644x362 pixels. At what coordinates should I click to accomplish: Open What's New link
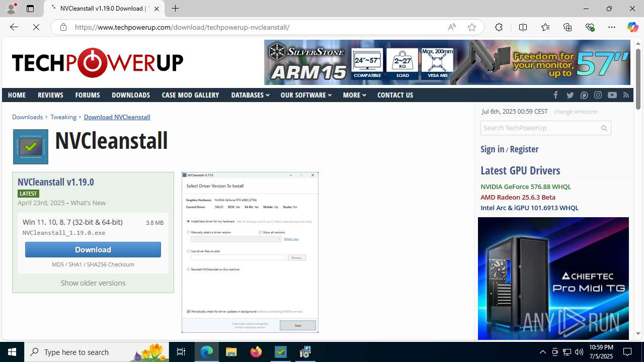coord(88,203)
